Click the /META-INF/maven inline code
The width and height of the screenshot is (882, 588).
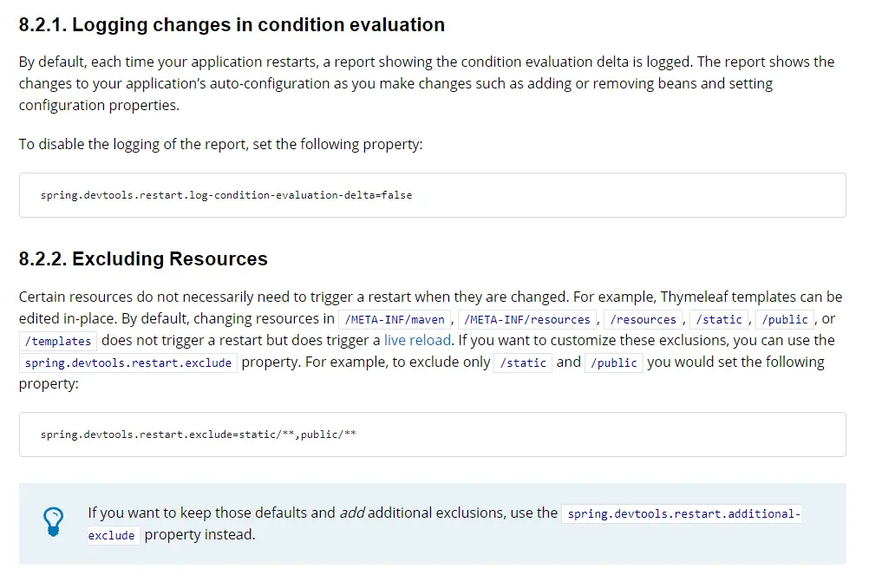(x=394, y=319)
